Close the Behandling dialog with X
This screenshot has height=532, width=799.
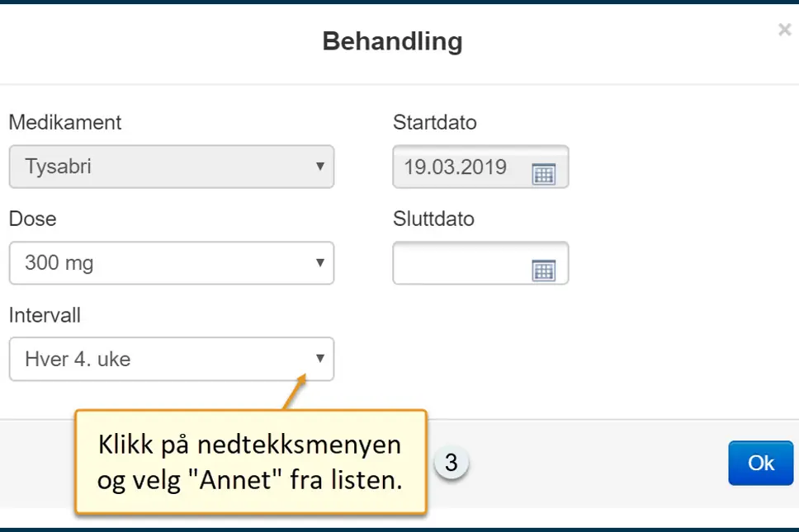784,31
